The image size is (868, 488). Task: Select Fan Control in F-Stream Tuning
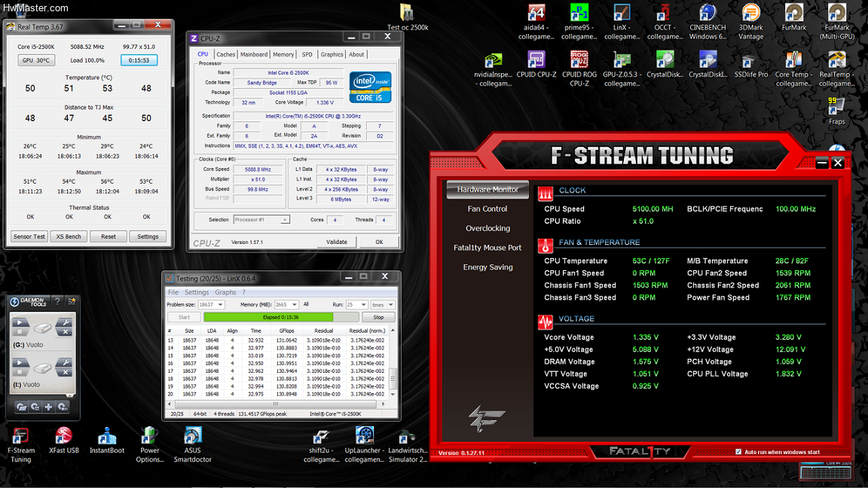click(487, 209)
